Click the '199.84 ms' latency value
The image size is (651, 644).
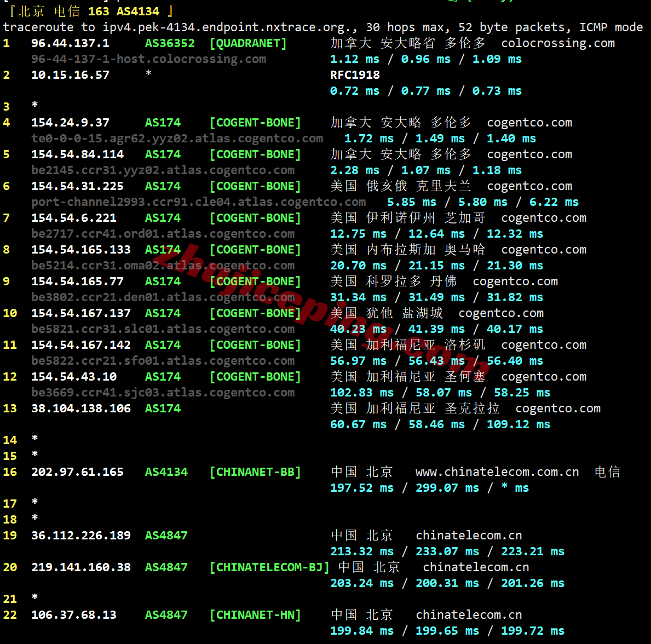click(x=362, y=631)
